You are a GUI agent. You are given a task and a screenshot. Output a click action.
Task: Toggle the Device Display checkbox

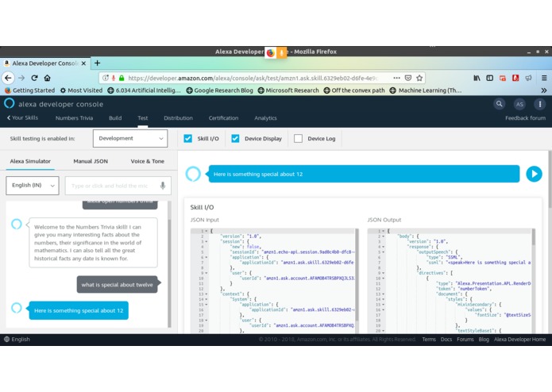235,139
